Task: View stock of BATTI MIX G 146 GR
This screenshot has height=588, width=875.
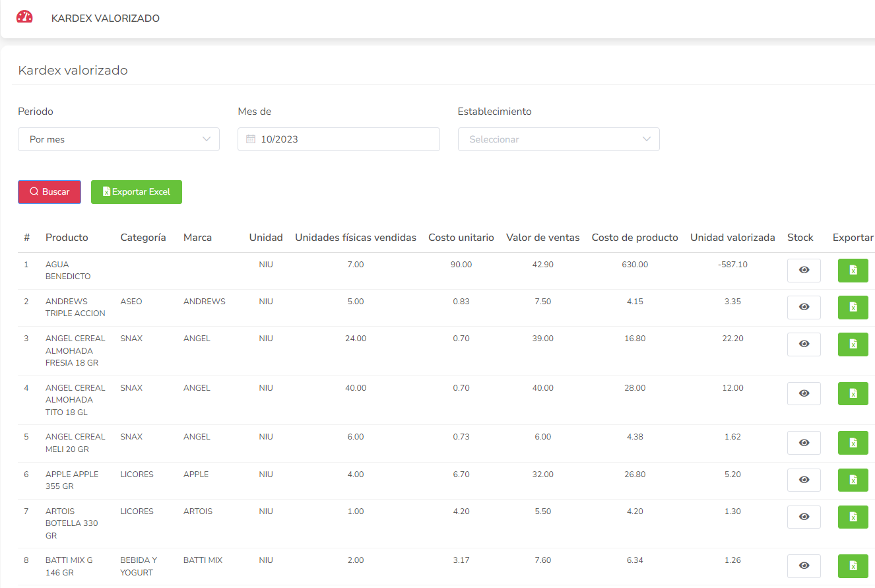Action: [804, 566]
